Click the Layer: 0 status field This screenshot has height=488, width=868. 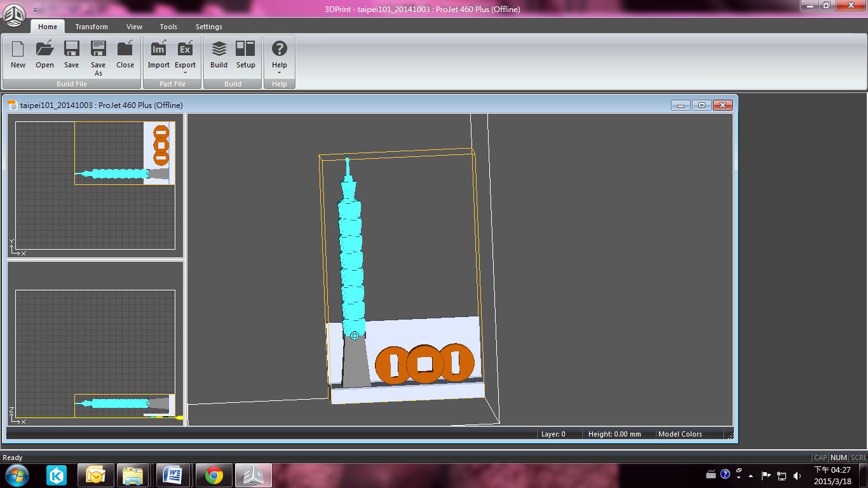point(553,434)
